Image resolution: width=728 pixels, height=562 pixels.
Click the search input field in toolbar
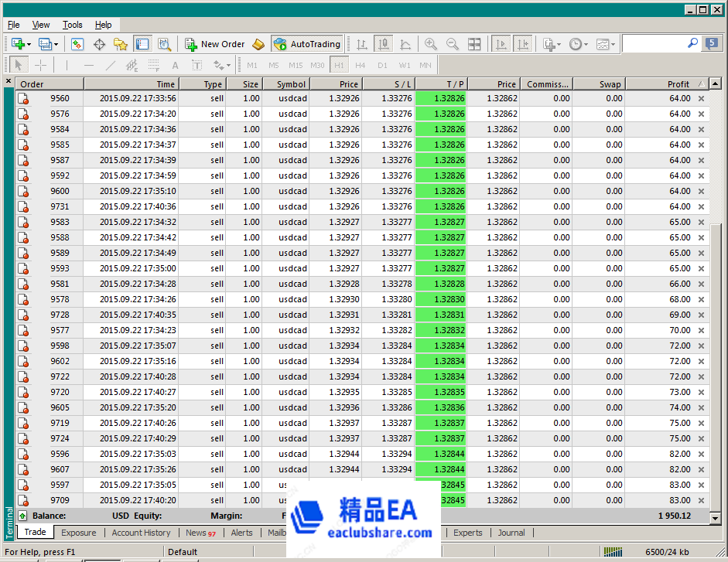click(654, 44)
